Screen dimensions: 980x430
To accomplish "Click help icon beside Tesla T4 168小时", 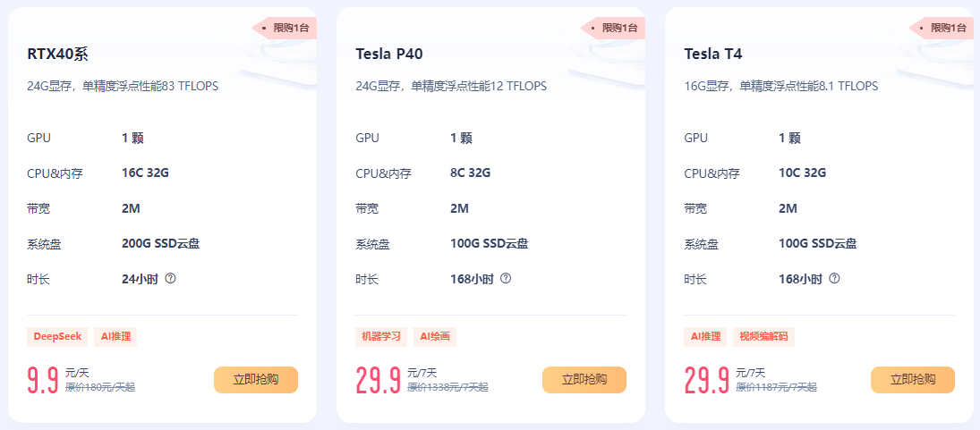I will click(835, 278).
